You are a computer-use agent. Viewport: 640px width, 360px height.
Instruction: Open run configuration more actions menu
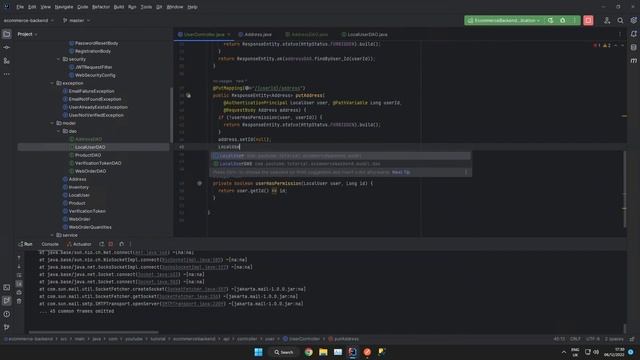coord(575,20)
